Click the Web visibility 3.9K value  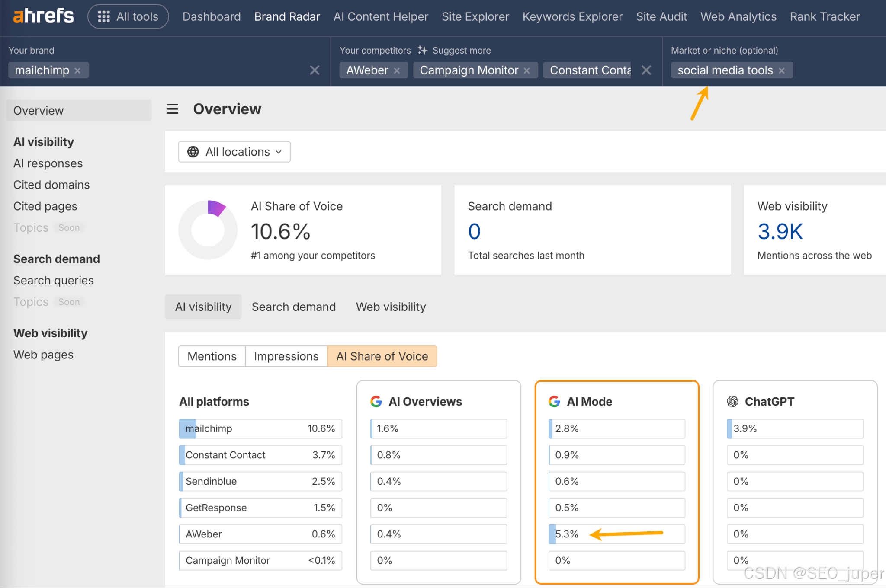pos(780,232)
